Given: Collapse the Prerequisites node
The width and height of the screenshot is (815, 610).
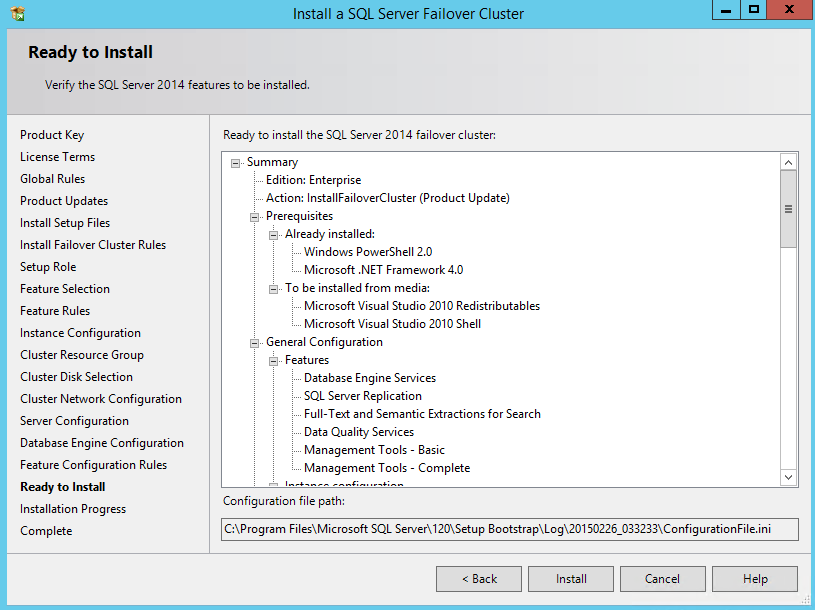Looking at the screenshot, I should tap(254, 217).
